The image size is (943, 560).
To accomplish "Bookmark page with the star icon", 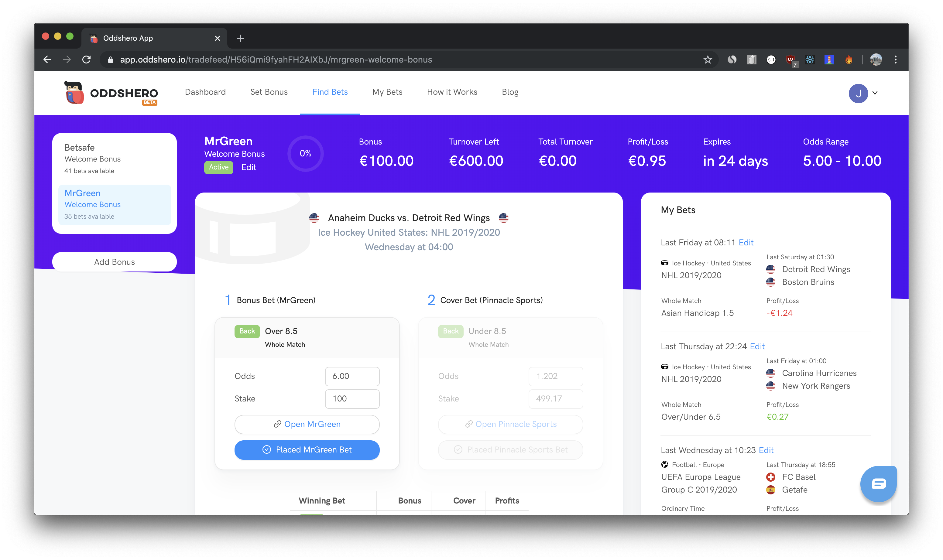I will 708,60.
